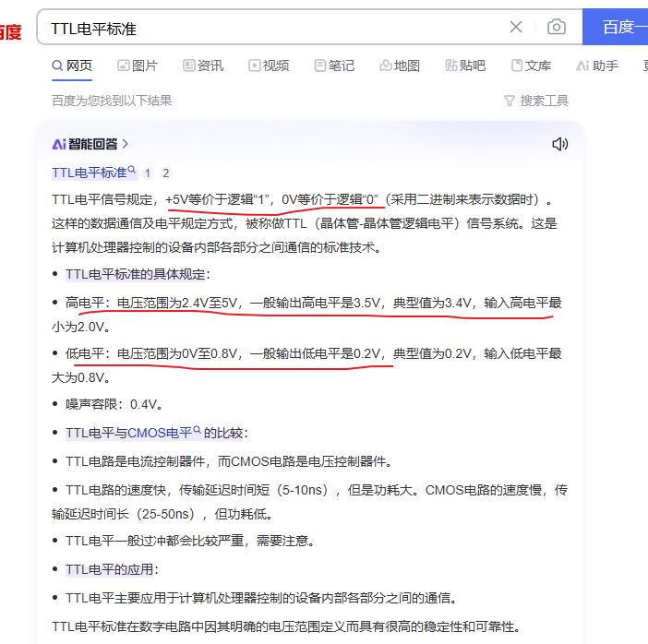Switch to the 图片 tab

pyautogui.click(x=138, y=66)
